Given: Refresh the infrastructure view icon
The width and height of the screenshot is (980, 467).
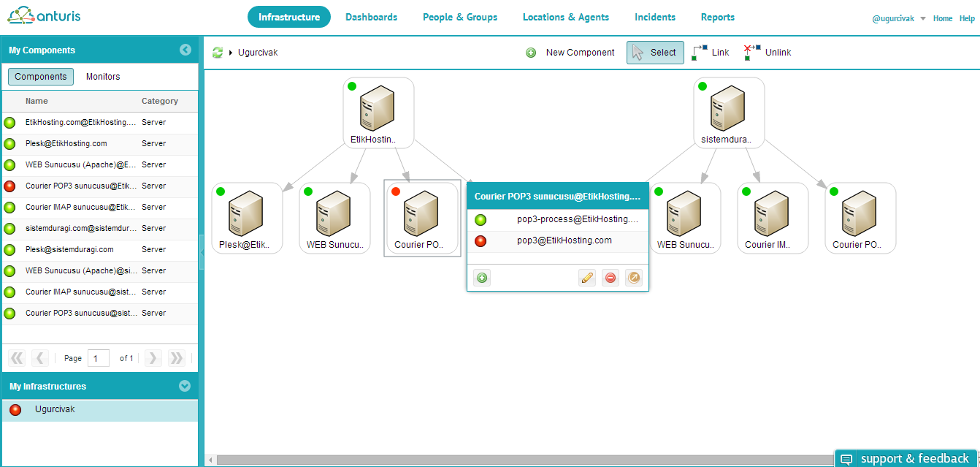Looking at the screenshot, I should click(218, 53).
